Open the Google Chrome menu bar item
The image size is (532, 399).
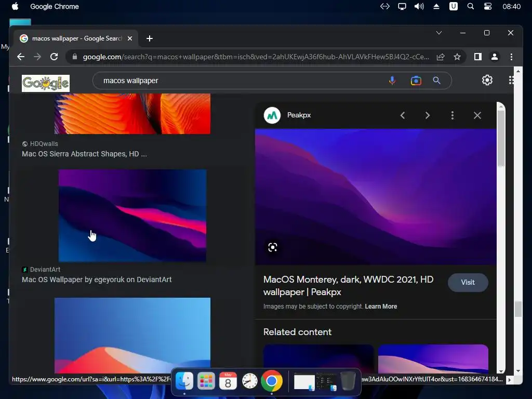[55, 6]
